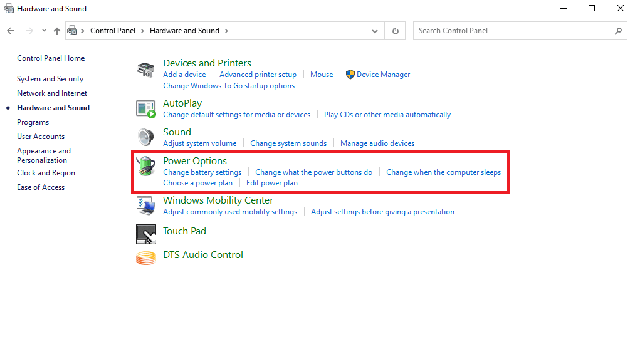
Task: Expand chevron after Control Panel breadcrumb
Action: (x=142, y=31)
